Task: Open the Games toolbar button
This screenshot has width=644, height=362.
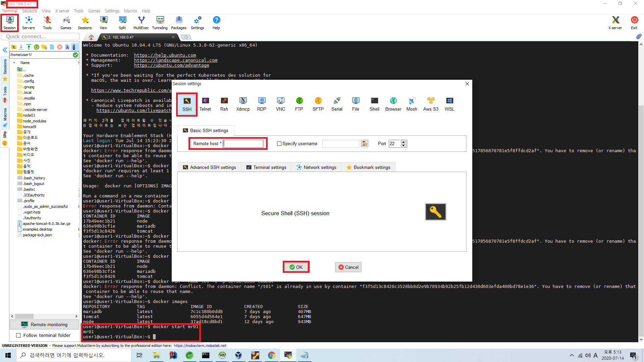Action: click(x=66, y=23)
